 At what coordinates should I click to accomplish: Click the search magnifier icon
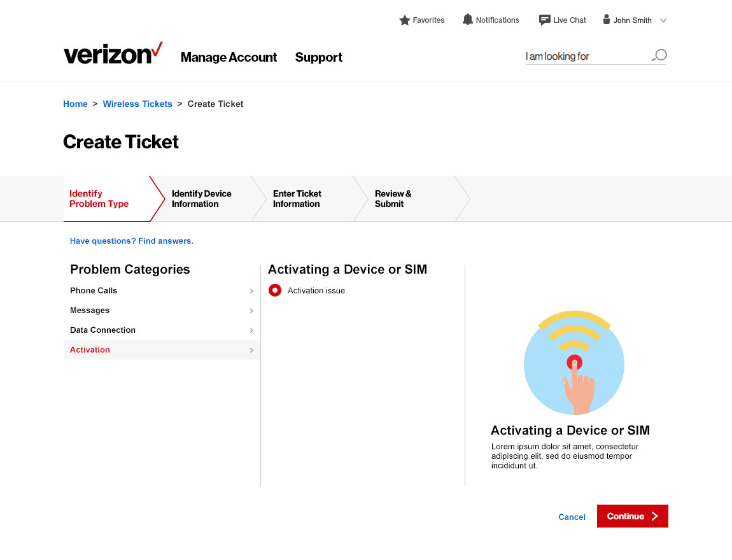point(659,55)
